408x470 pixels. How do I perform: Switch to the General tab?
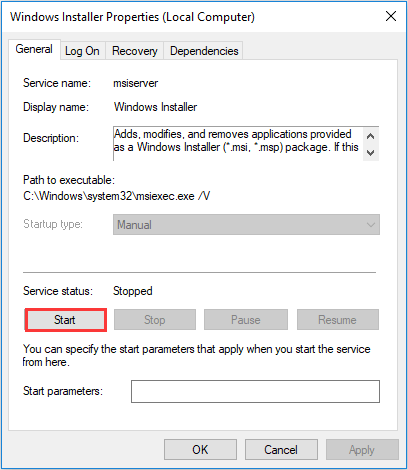pos(34,49)
